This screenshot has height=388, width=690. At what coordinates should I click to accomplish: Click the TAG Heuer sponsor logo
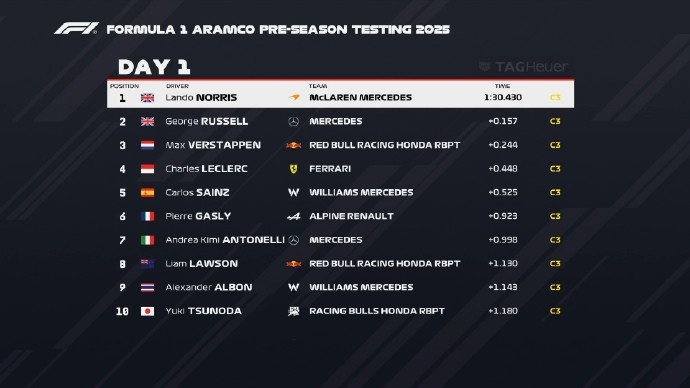(x=523, y=67)
